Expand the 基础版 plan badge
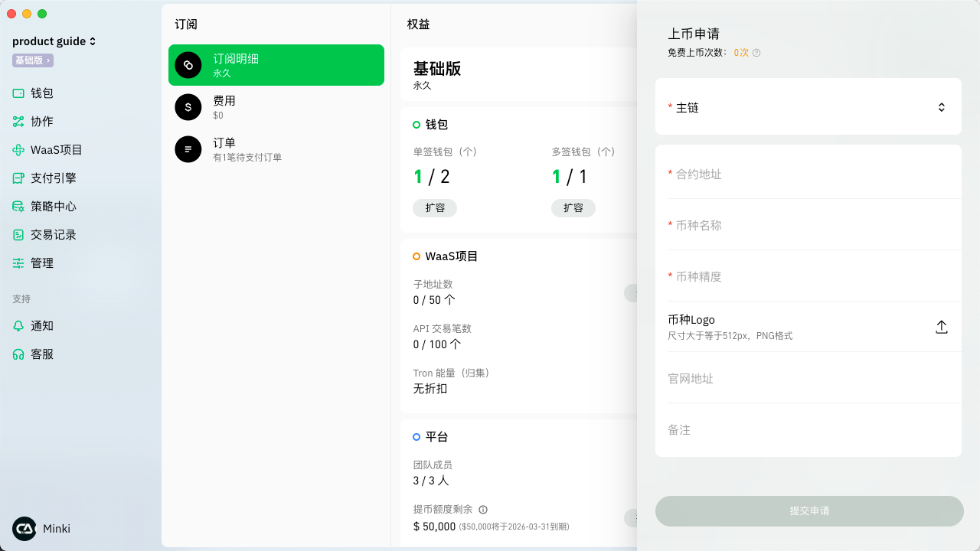Viewport: 980px width, 551px height. (33, 60)
